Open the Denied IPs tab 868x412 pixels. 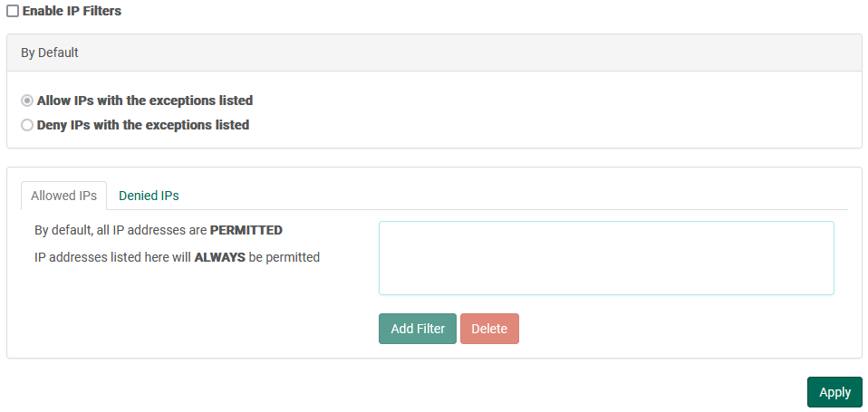pyautogui.click(x=149, y=196)
